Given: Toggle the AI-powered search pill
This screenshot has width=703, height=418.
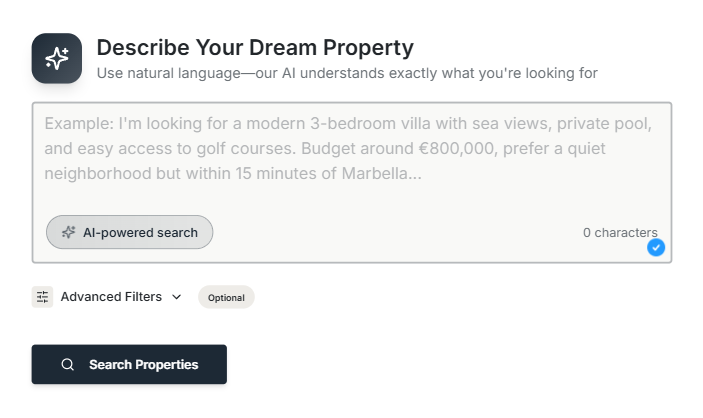Looking at the screenshot, I should coord(129,232).
